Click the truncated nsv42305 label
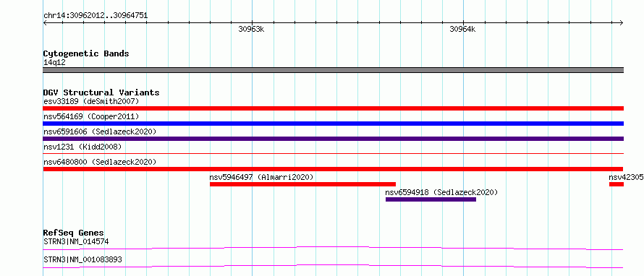The height and width of the screenshot is (276, 644). tap(626, 177)
